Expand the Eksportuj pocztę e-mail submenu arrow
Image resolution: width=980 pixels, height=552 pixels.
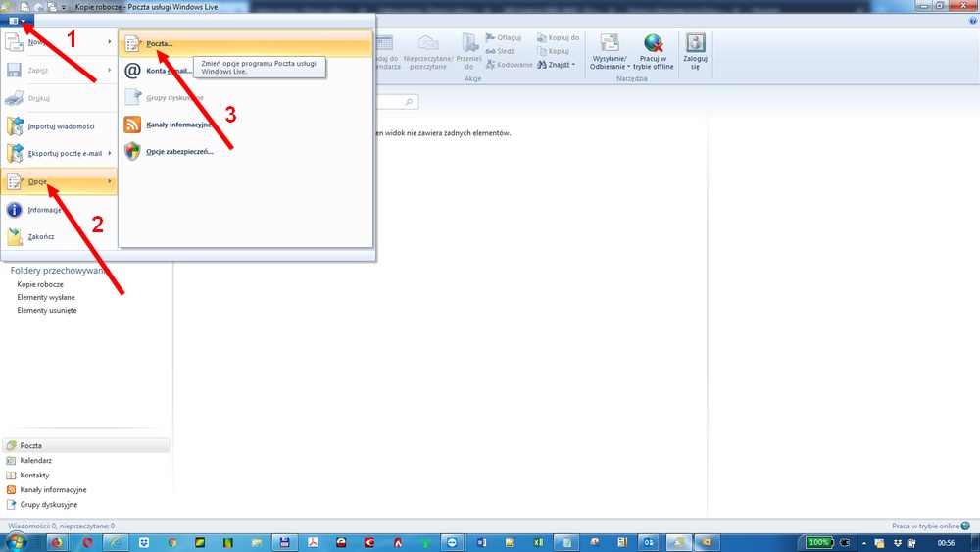pos(110,153)
